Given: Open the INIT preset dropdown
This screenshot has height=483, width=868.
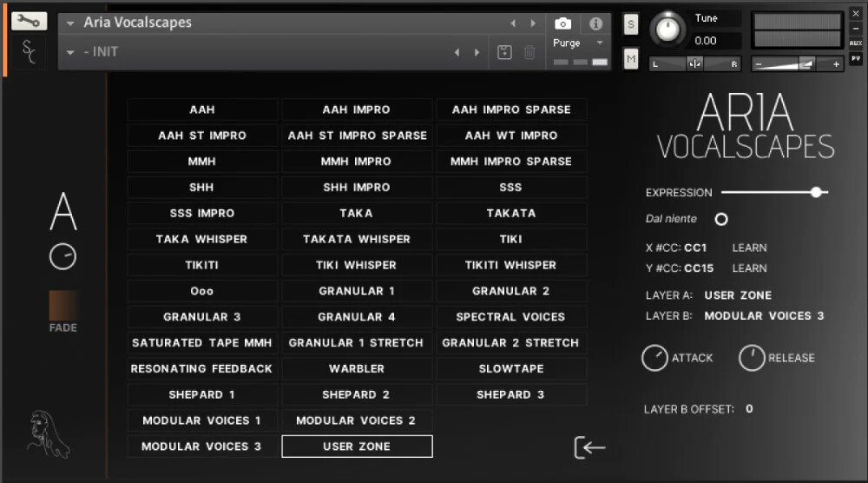Looking at the screenshot, I should (x=70, y=53).
